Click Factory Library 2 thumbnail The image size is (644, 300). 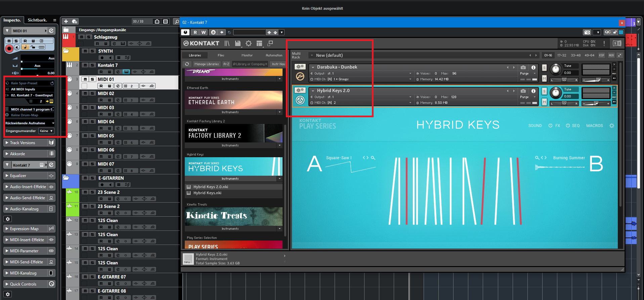(x=233, y=133)
